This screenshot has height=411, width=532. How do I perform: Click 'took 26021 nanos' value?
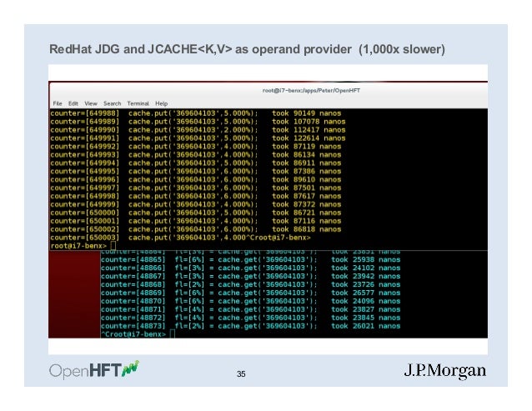point(366,326)
